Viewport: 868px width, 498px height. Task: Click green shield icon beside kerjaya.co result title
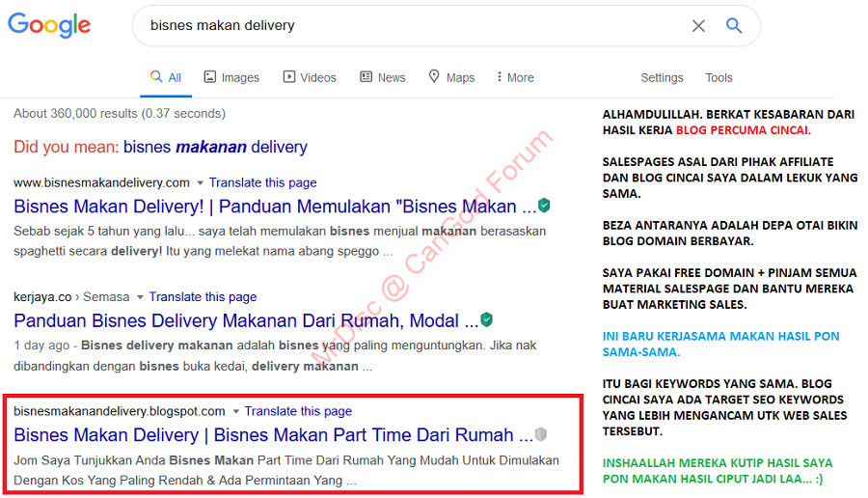tap(487, 319)
